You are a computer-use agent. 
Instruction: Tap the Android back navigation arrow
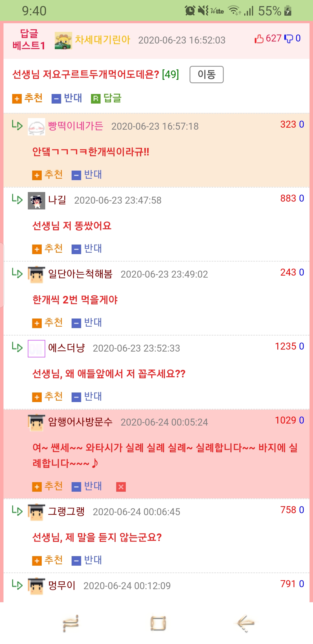click(x=245, y=623)
